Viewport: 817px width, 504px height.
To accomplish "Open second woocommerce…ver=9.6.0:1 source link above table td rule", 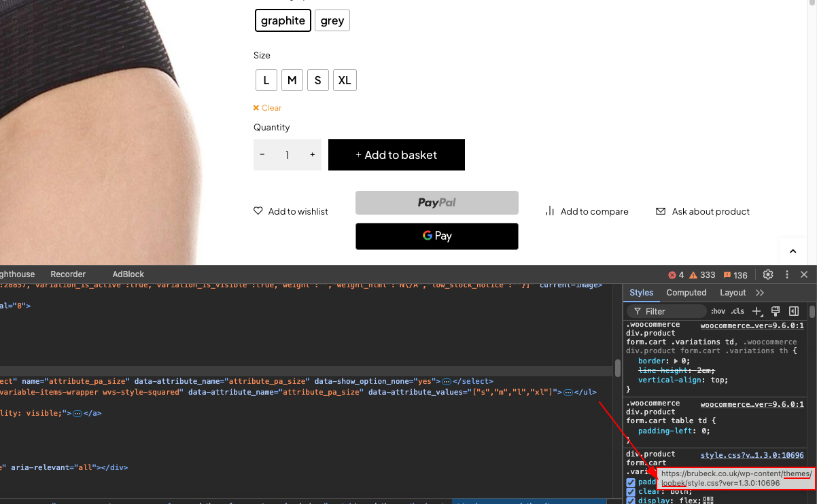I will (x=752, y=403).
